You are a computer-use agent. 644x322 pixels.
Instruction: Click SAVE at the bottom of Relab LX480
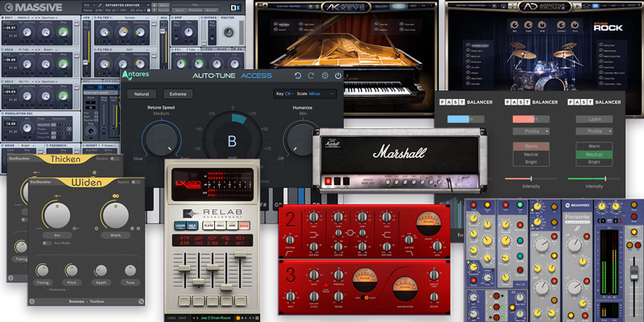183,318
